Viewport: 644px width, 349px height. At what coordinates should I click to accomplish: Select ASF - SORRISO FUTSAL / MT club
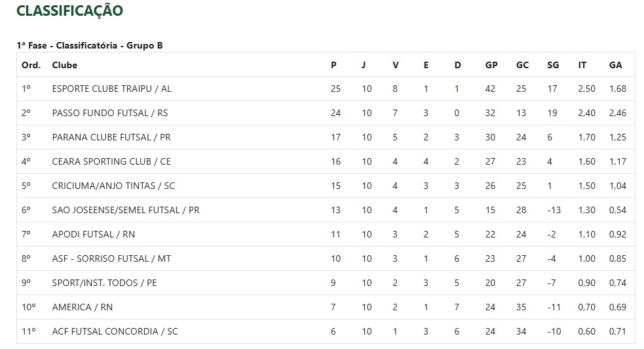111,258
